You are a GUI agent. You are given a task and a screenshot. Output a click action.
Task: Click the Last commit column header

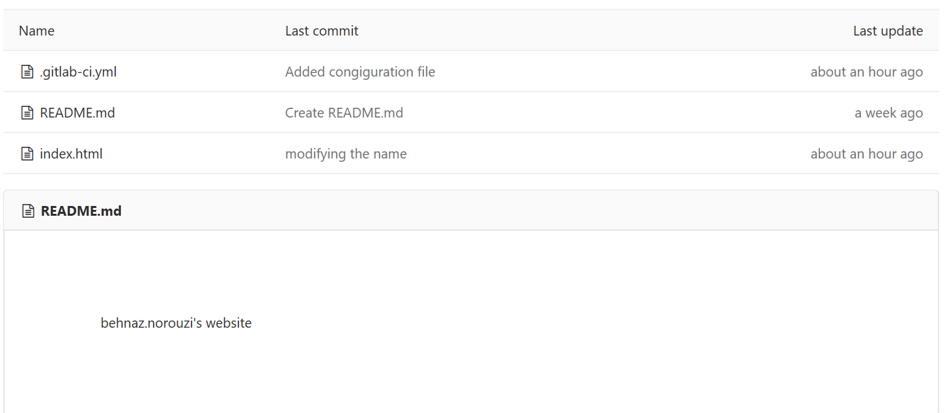(x=321, y=31)
